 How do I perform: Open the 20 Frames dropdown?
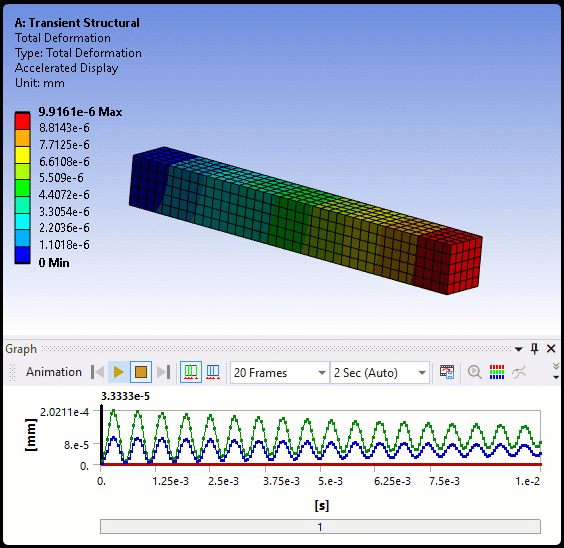click(x=279, y=373)
